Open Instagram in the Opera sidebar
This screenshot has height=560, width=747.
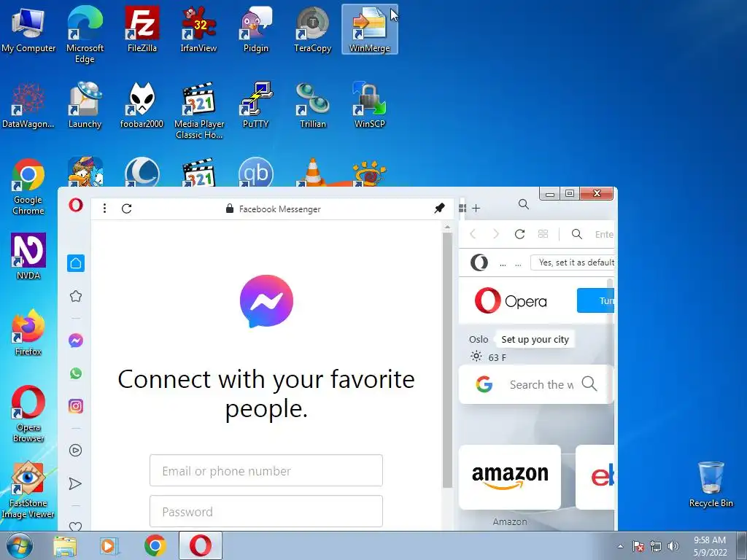tap(76, 406)
